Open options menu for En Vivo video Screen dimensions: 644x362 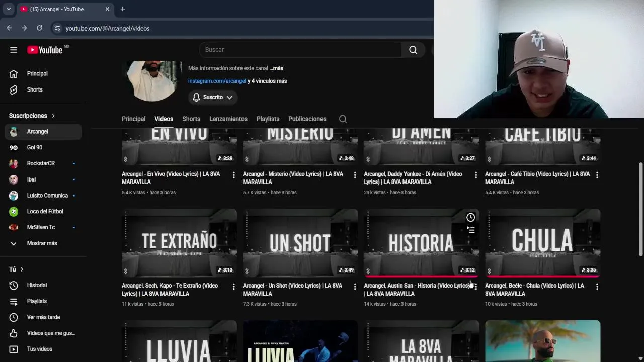tap(233, 175)
